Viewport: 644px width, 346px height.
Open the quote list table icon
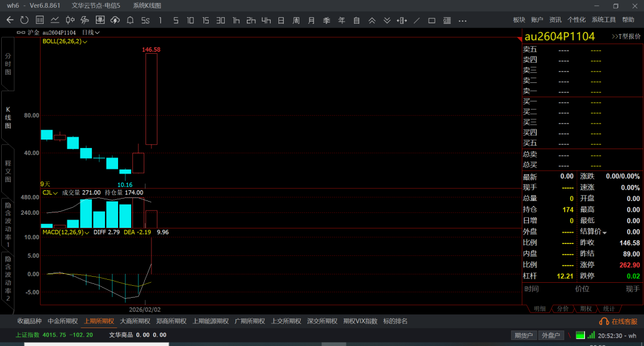pyautogui.click(x=40, y=20)
